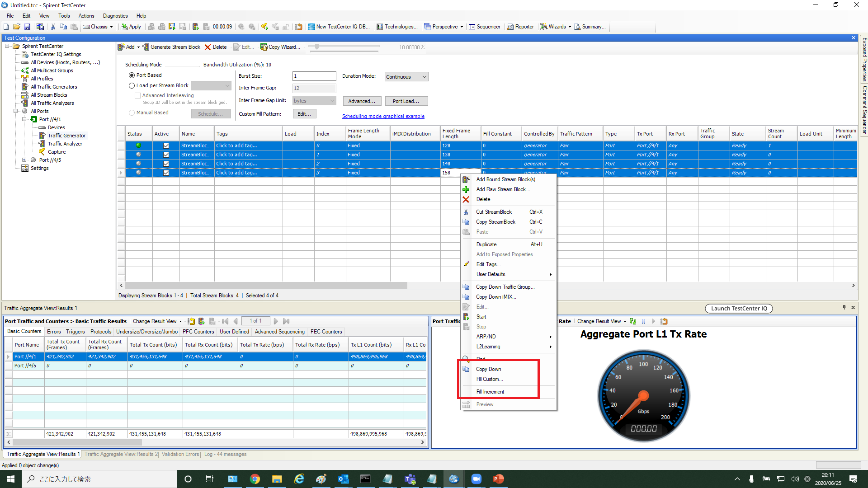Click the Copy toolbar icon
Viewport: 868px width, 488px height.
[x=63, y=27]
